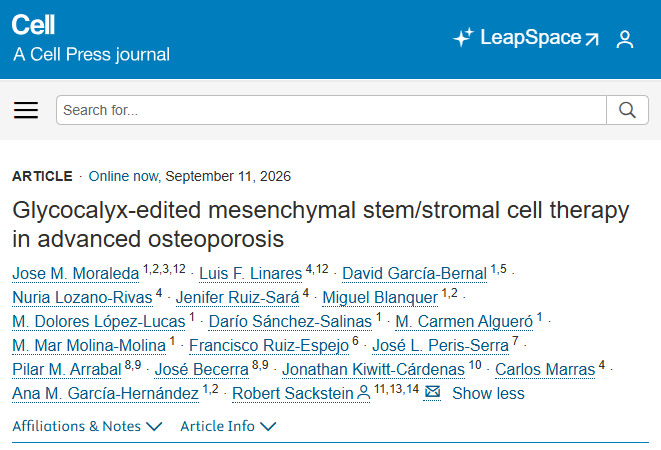Click the LeapSpace sparkle icon
This screenshot has width=661, height=450.
(464, 37)
